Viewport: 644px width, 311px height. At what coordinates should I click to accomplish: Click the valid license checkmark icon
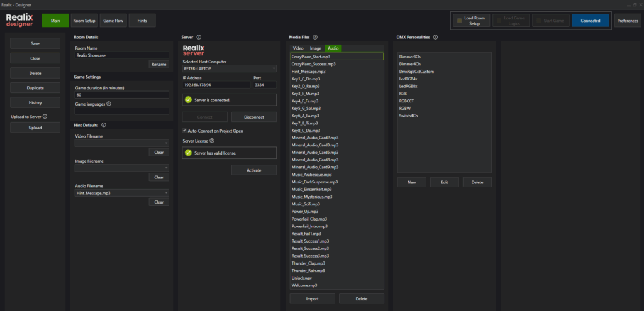[x=189, y=153]
